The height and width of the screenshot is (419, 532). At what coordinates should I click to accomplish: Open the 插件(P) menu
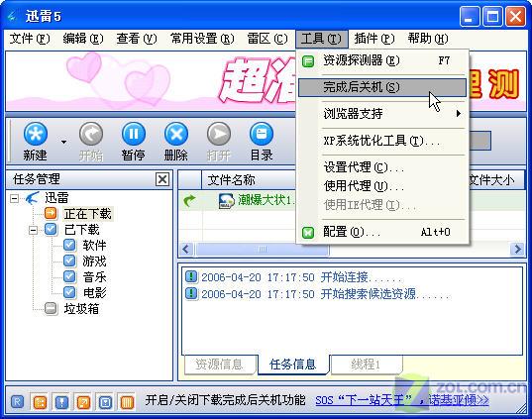coord(374,39)
